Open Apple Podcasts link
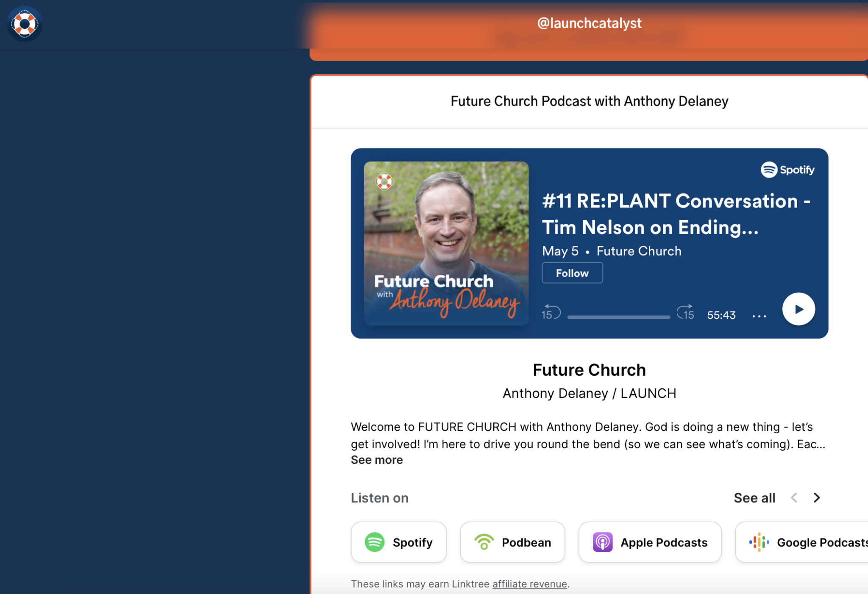 [650, 542]
